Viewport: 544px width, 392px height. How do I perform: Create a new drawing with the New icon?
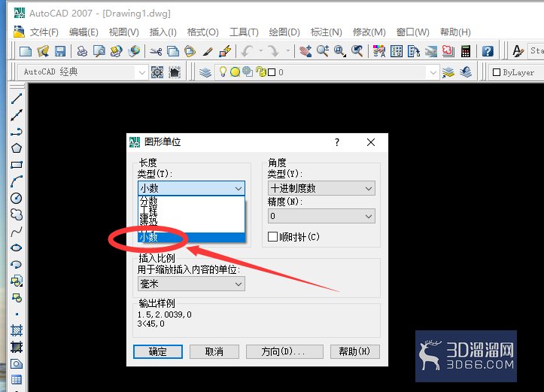coord(26,51)
